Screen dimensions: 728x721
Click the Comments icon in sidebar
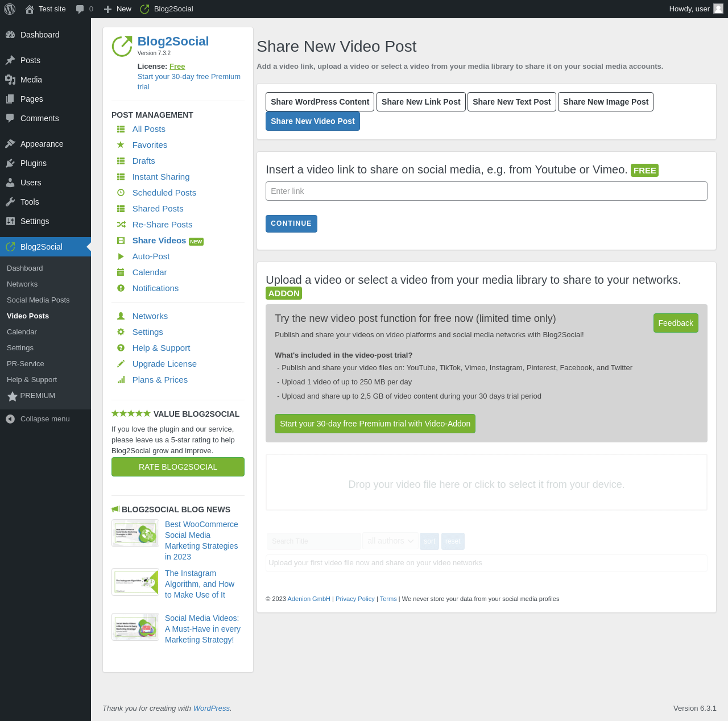pyautogui.click(x=10, y=118)
